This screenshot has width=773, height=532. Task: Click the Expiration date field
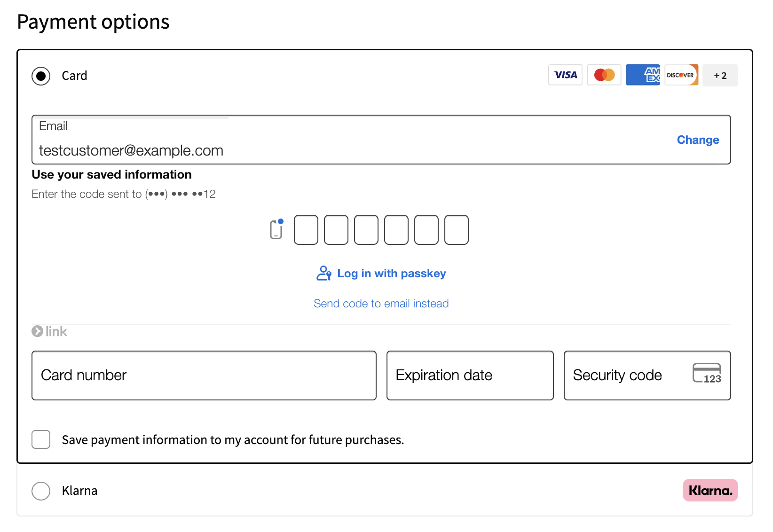pyautogui.click(x=470, y=376)
